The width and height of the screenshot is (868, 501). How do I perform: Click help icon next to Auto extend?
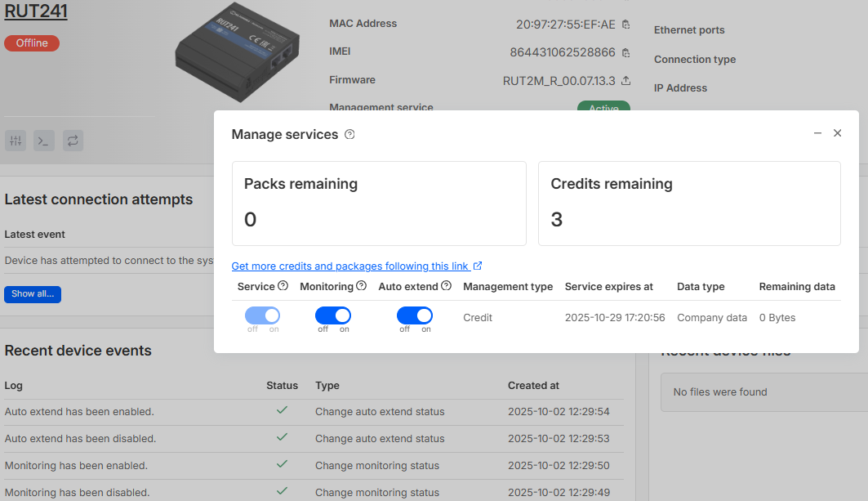click(446, 286)
